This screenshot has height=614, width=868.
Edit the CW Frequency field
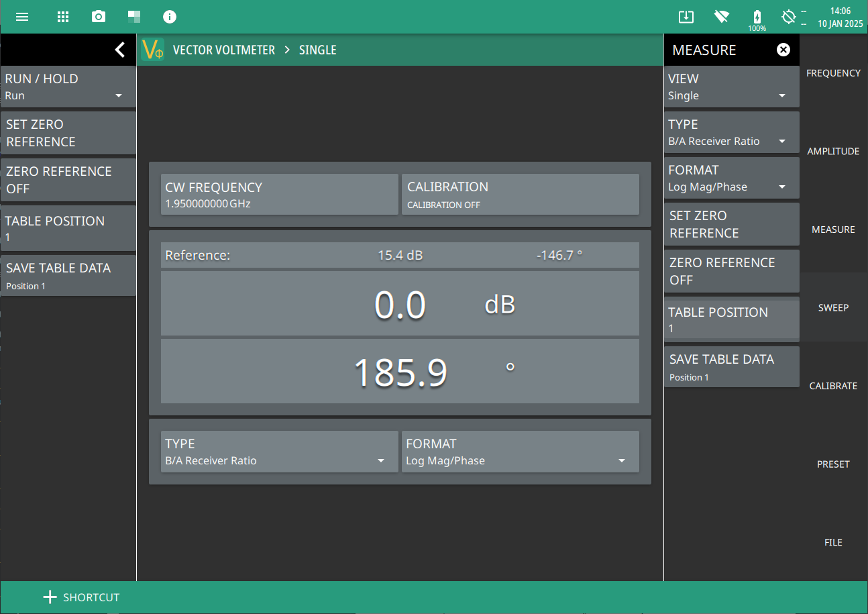pyautogui.click(x=279, y=195)
